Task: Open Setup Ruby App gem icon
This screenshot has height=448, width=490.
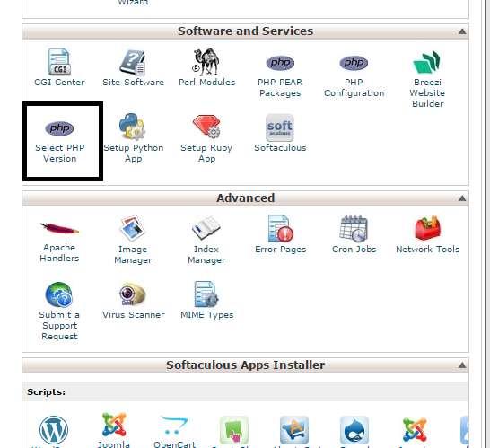Action: tap(206, 127)
